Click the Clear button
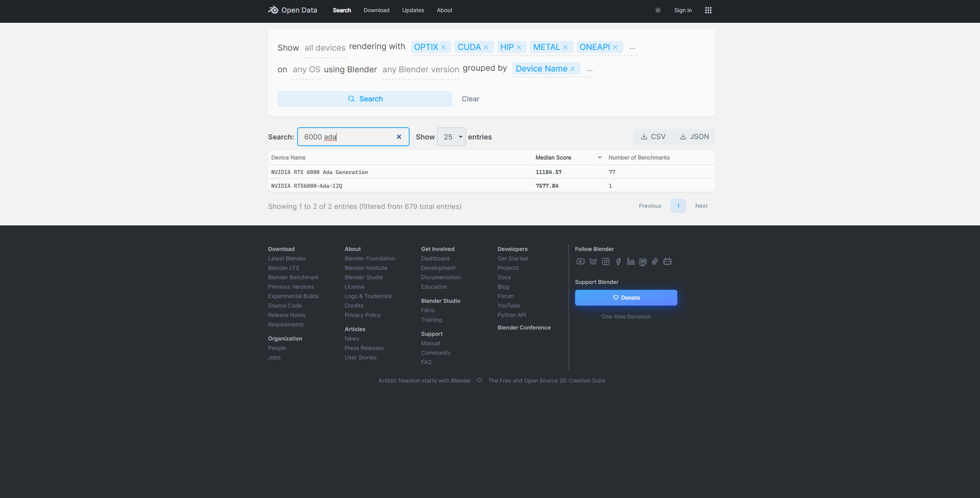980x498 pixels. click(x=471, y=99)
